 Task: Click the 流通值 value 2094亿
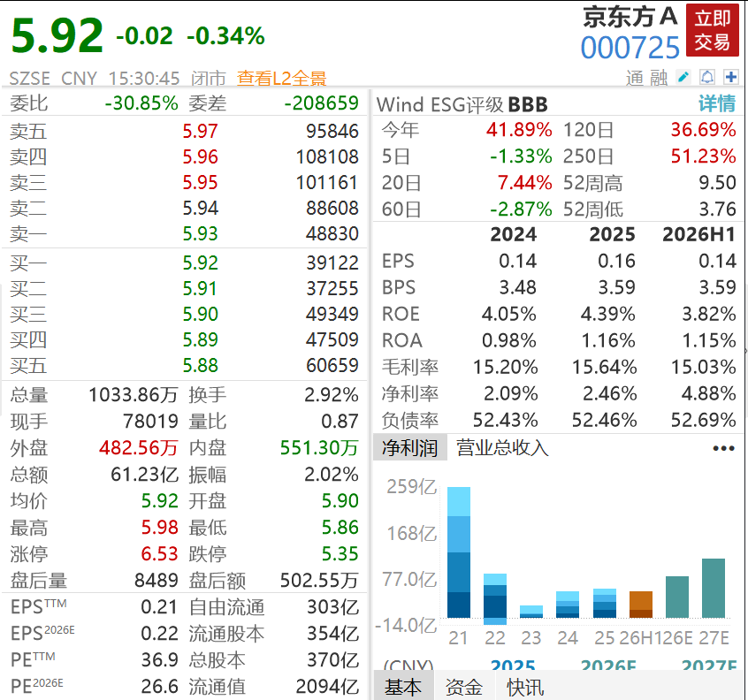tap(327, 687)
